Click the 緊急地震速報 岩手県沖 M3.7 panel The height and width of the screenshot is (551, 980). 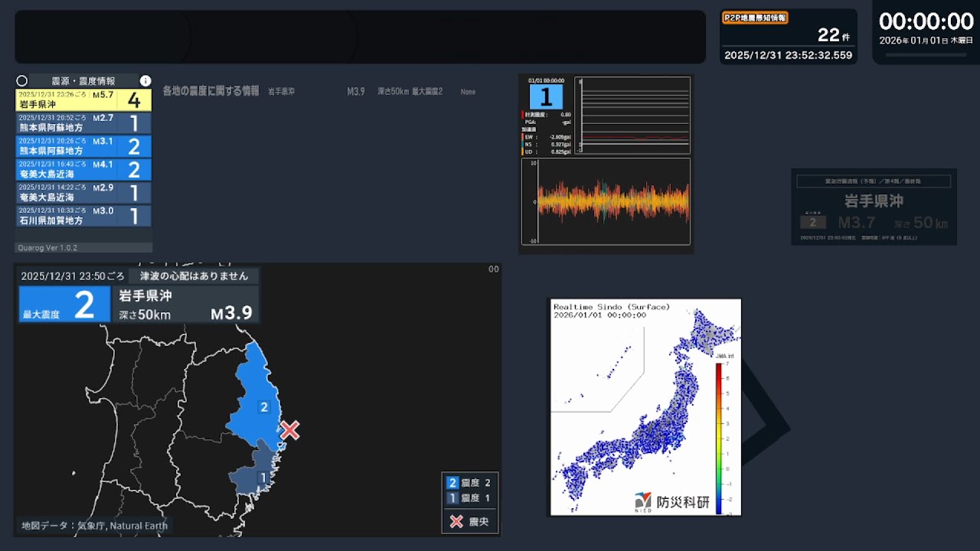click(x=874, y=207)
